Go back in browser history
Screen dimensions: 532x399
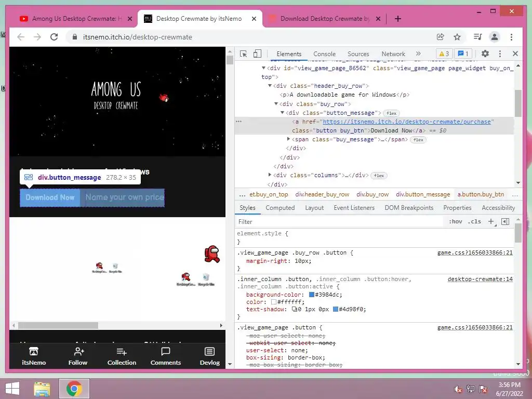tap(21, 37)
